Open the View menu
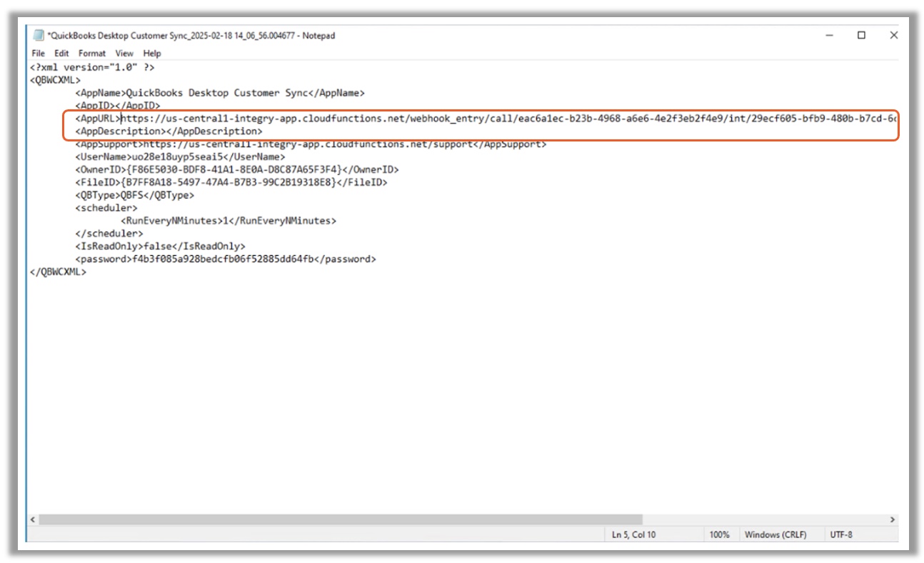Screen dimensions: 924x563 point(124,53)
